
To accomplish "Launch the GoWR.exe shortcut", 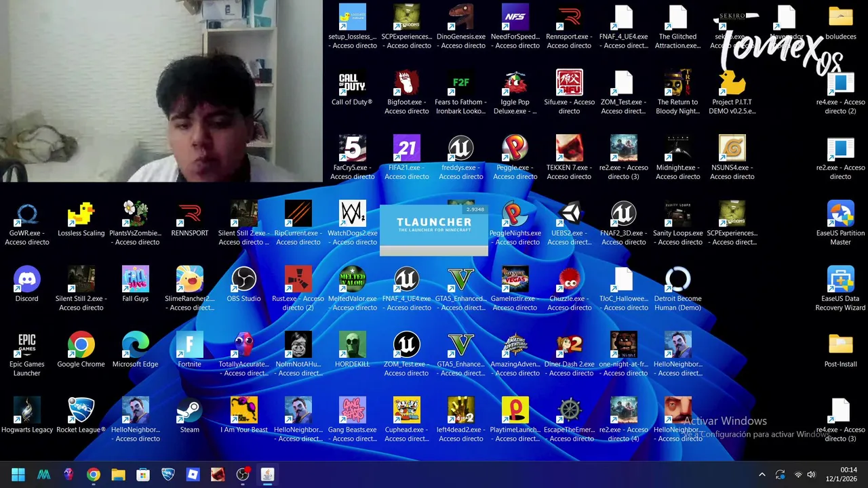I will [27, 224].
